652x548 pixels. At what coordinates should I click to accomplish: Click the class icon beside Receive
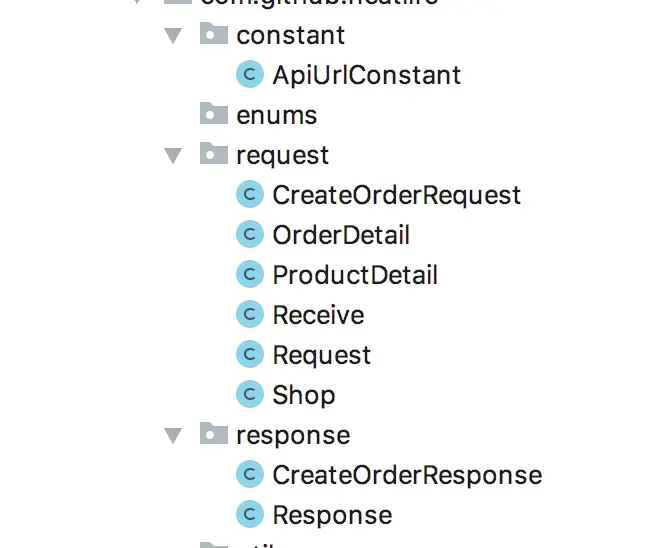pyautogui.click(x=249, y=315)
